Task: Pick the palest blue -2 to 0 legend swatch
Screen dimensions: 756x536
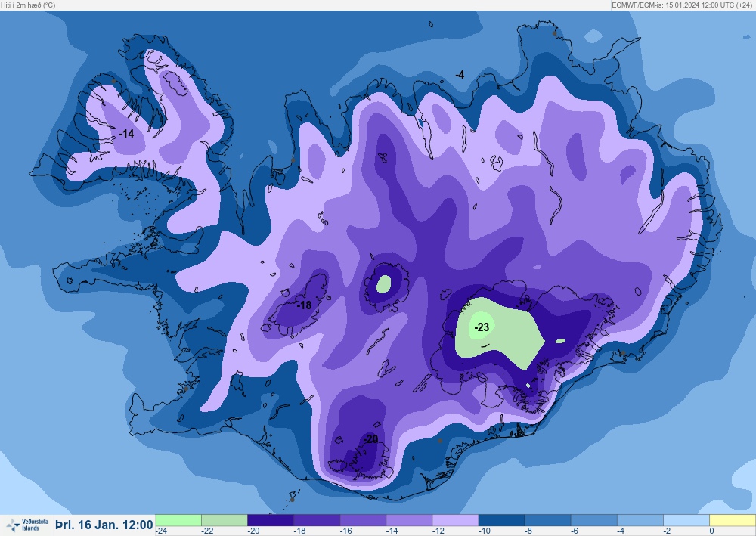Action: (x=686, y=521)
